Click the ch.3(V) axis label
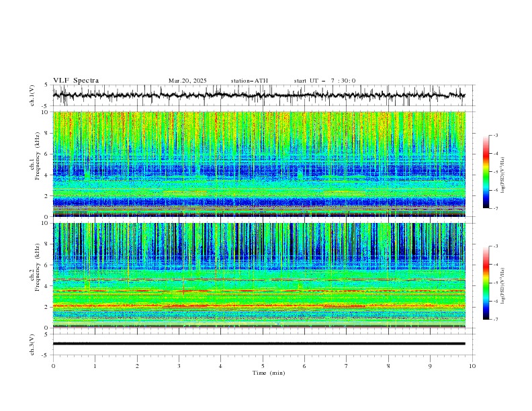Screen dimensions: 532x411 coord(32,345)
